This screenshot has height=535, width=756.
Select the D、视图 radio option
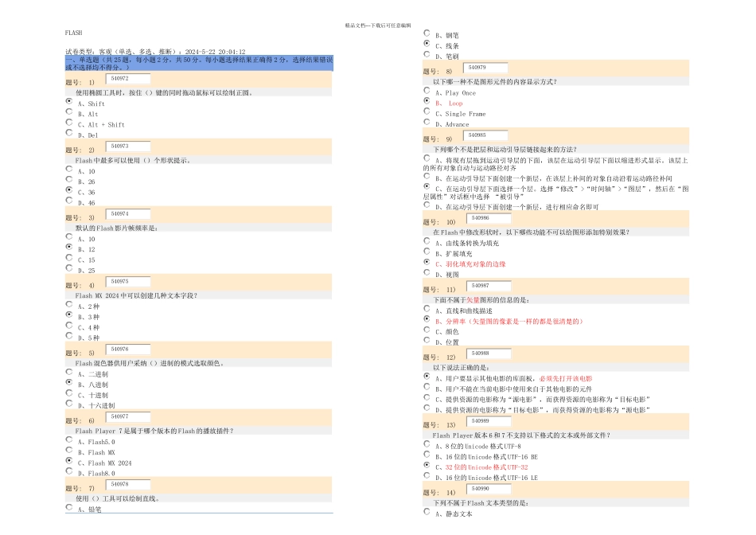point(427,272)
